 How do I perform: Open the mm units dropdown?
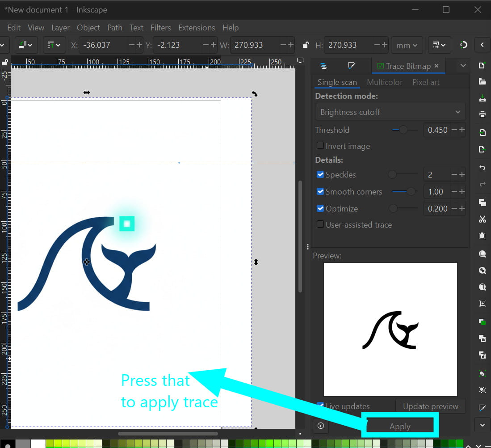click(407, 45)
